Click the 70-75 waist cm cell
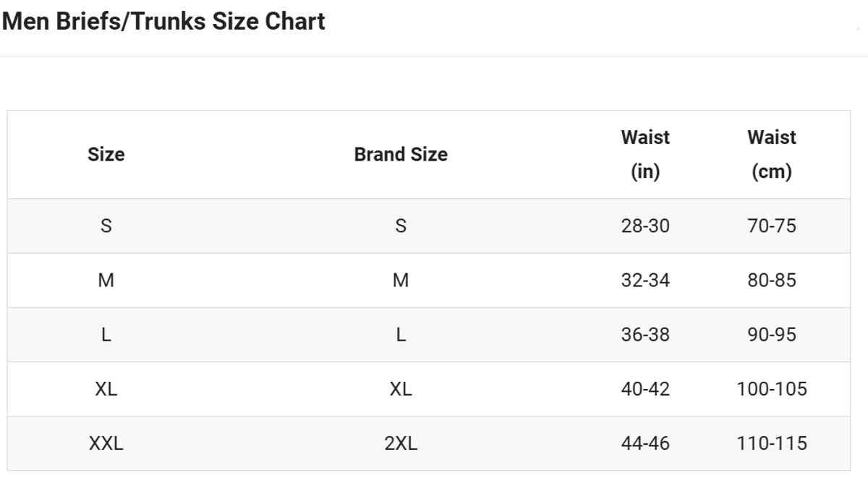868x486 pixels. coord(772,226)
